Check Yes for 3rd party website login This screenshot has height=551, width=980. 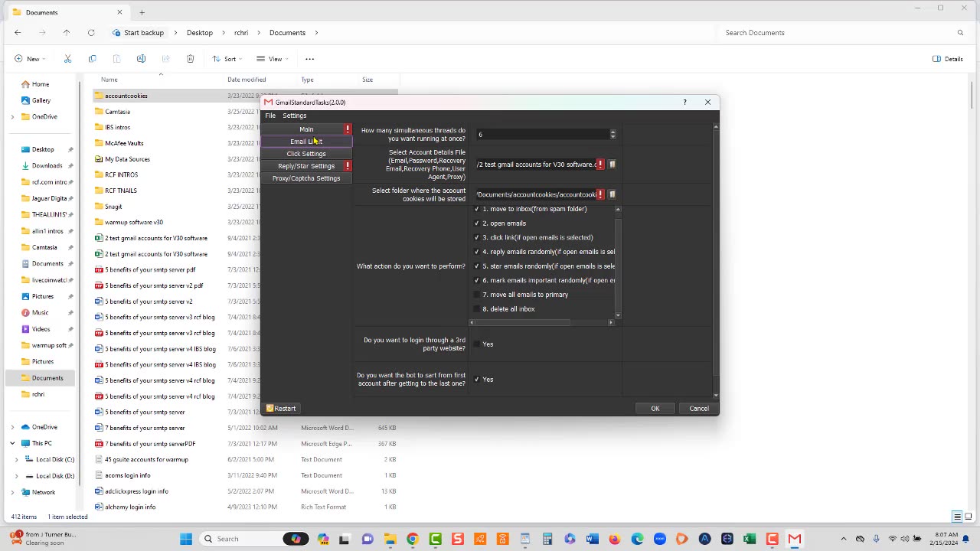coord(477,344)
